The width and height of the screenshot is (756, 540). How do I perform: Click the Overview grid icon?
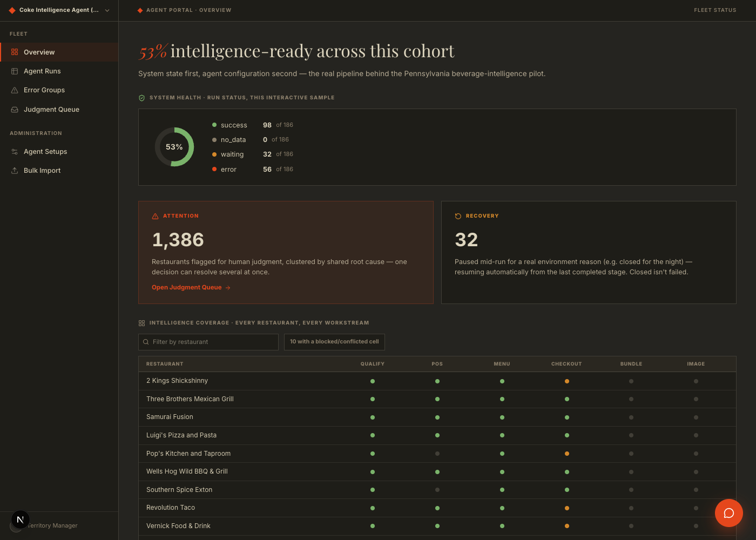[x=15, y=52]
